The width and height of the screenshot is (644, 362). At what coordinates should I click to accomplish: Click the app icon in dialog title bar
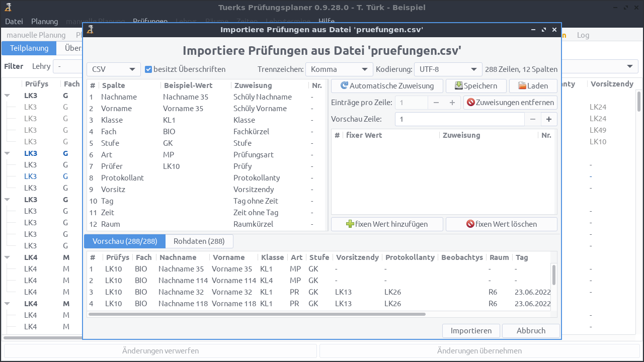pyautogui.click(x=90, y=30)
